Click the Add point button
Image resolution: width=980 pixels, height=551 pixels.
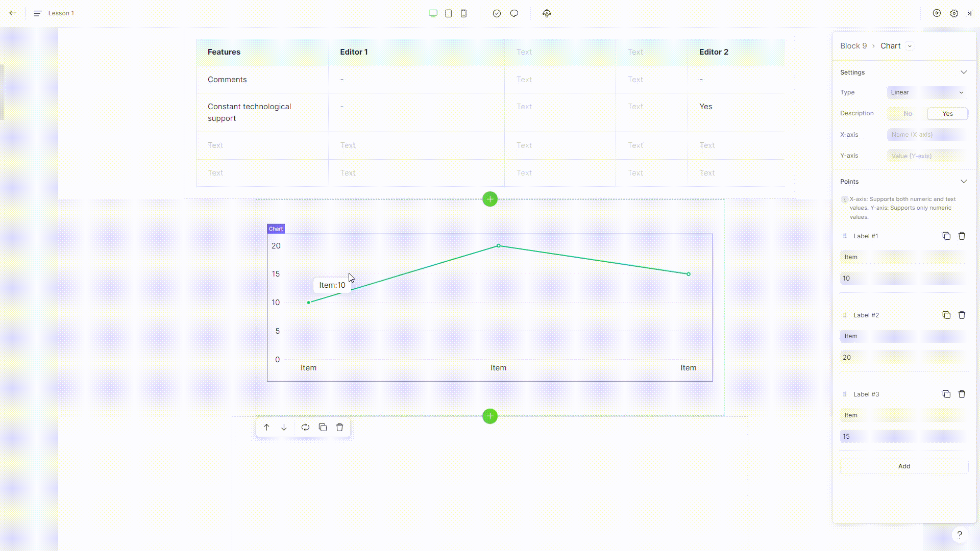pyautogui.click(x=904, y=466)
